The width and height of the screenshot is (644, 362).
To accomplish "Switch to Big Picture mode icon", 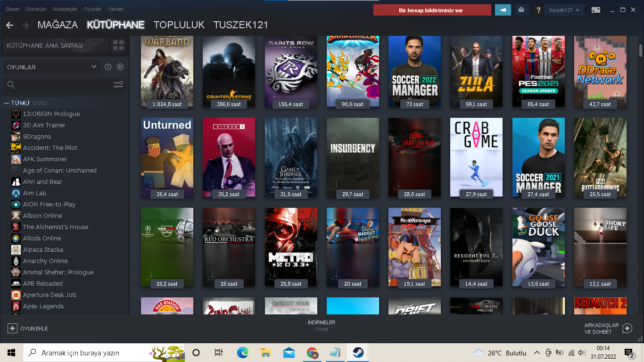I will coord(596,10).
